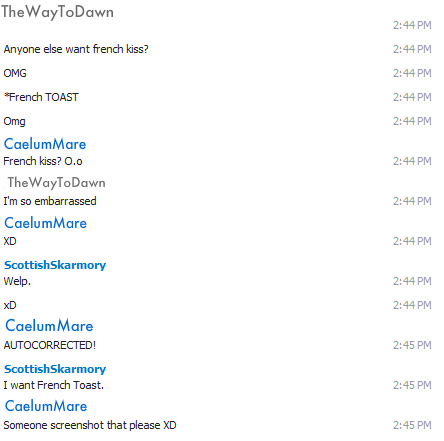Open CaelumMare's name above 'French kiss? O.o'
Viewport: 444px width, 441px height.
45,144
